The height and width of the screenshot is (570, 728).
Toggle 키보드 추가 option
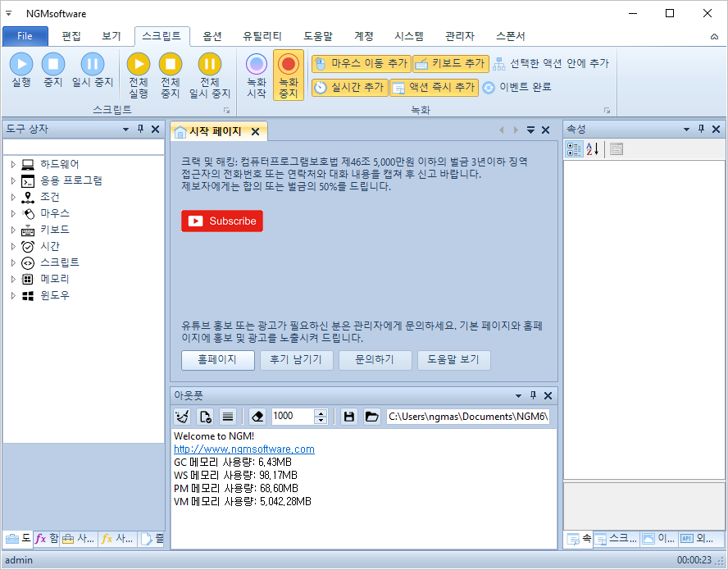[x=451, y=64]
